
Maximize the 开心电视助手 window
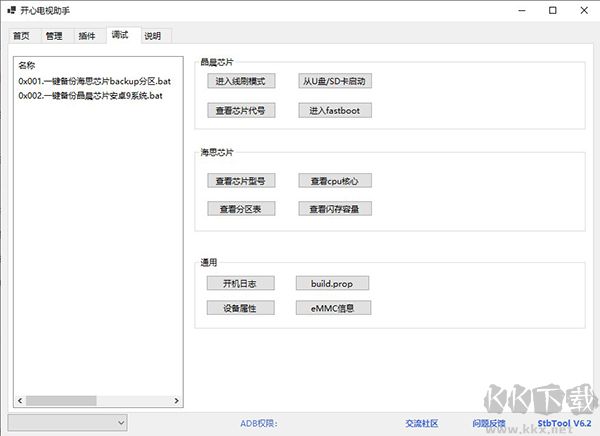pos(553,10)
